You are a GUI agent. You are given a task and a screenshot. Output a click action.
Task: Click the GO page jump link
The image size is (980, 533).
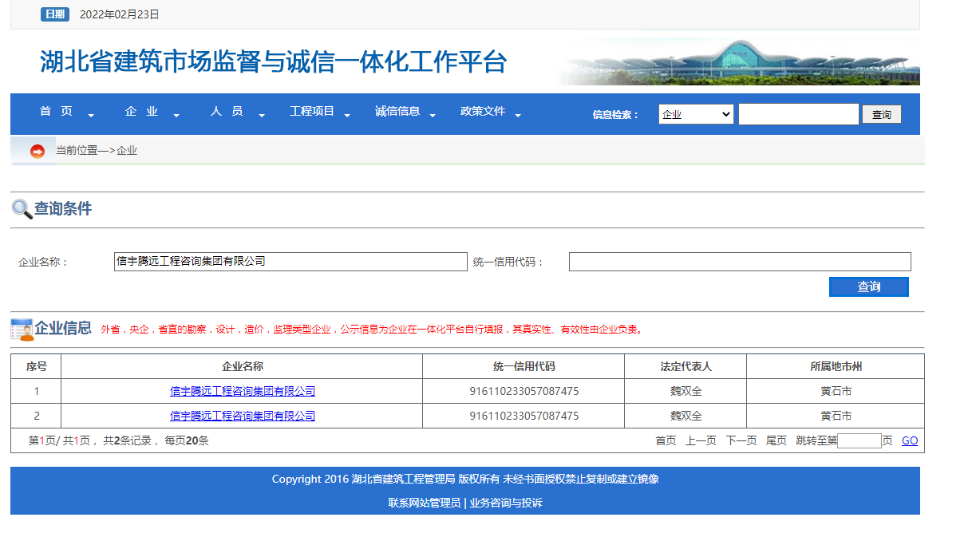pos(909,440)
